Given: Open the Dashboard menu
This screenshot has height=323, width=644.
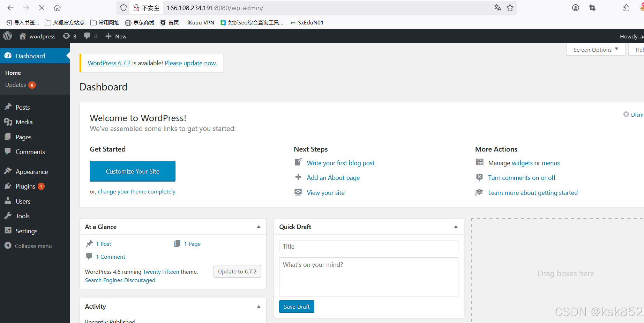Looking at the screenshot, I should [35, 56].
